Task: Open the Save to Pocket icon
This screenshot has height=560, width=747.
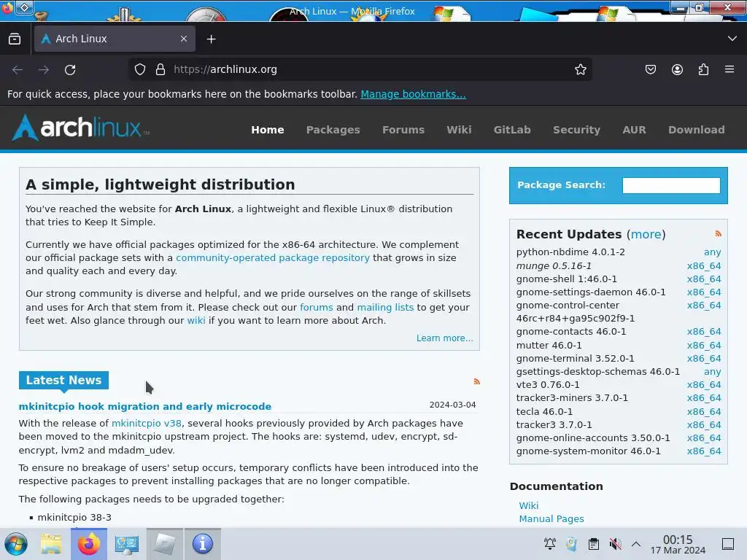Action: click(x=650, y=69)
